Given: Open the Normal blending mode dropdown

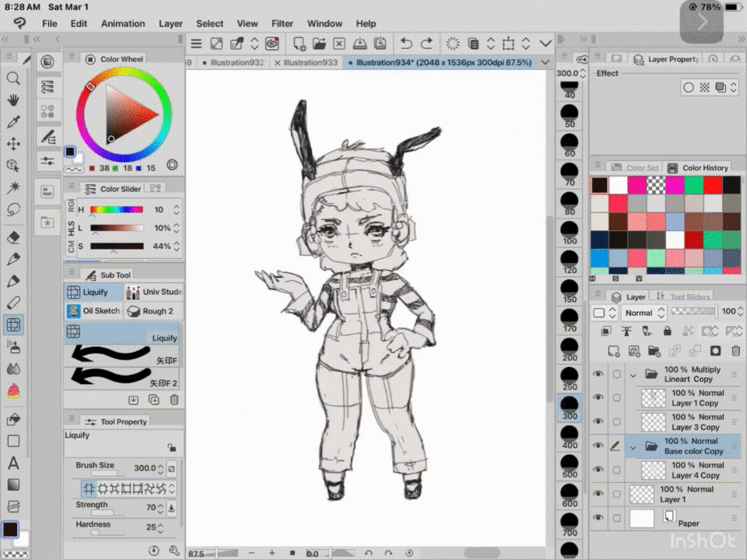Looking at the screenshot, I should [x=645, y=313].
